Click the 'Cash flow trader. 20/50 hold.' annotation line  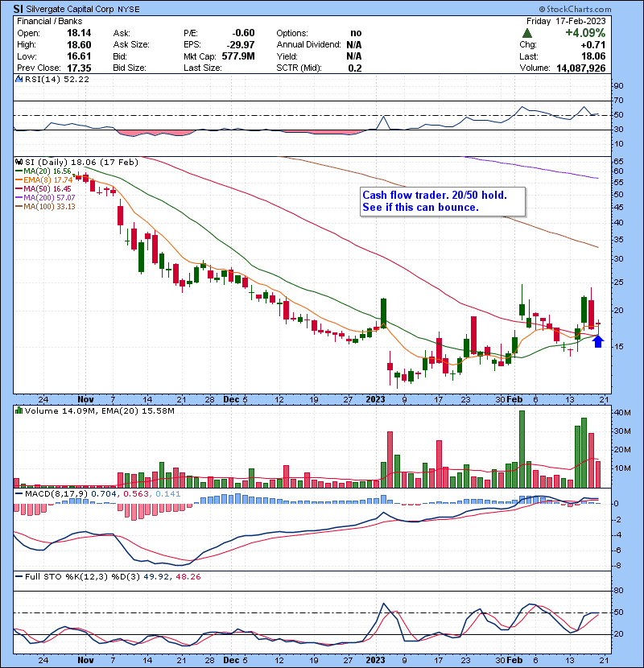tap(435, 195)
